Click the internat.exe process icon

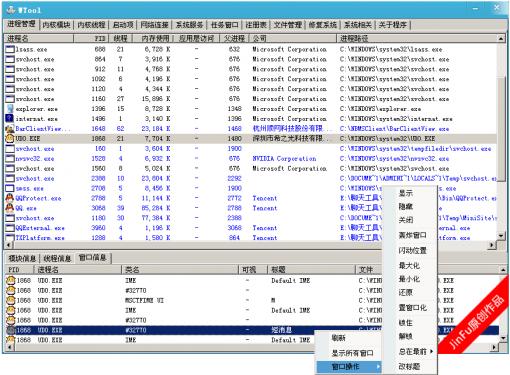coord(10,119)
